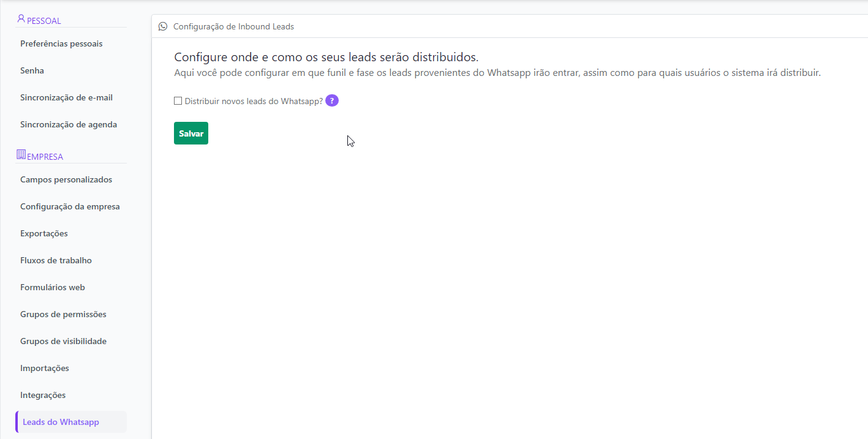The image size is (868, 439).
Task: Open Grupos de visibilidade
Action: pos(63,342)
